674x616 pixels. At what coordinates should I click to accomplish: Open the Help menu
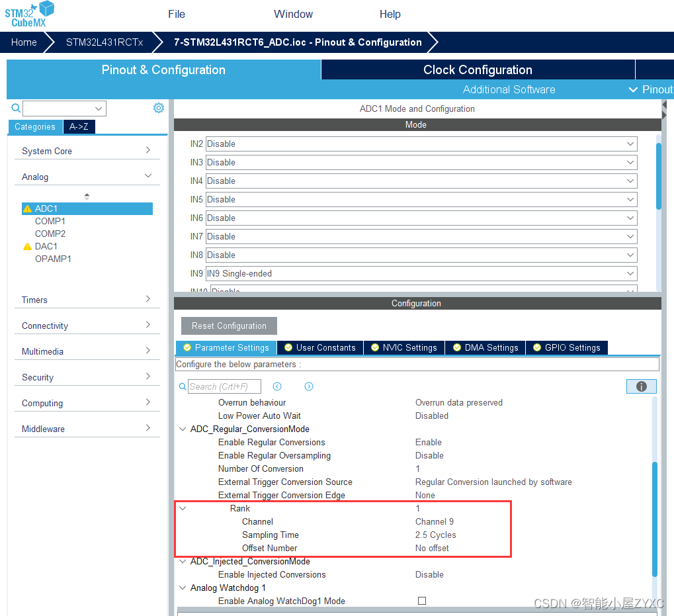pos(390,14)
